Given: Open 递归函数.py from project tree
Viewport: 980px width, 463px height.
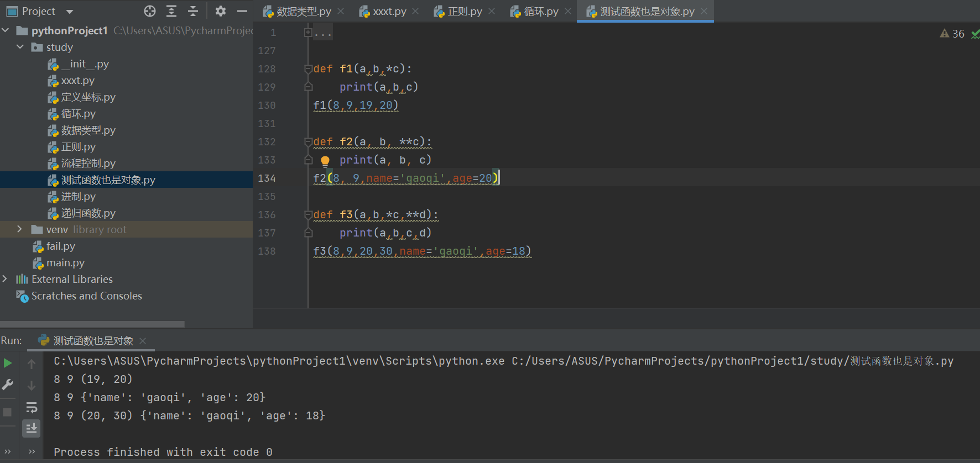Looking at the screenshot, I should tap(81, 213).
